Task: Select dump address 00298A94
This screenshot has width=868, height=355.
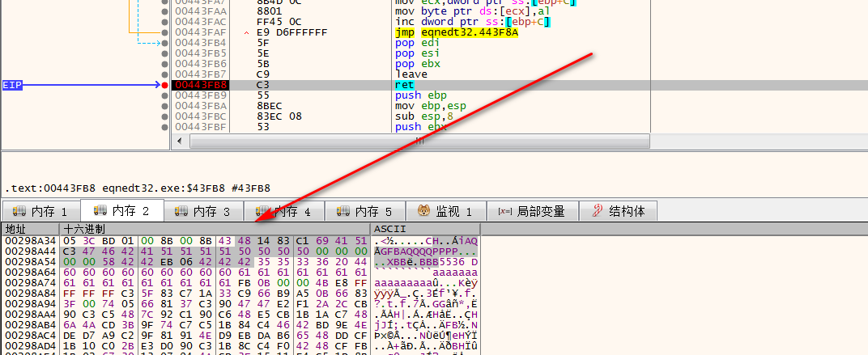Action: pyautogui.click(x=29, y=303)
